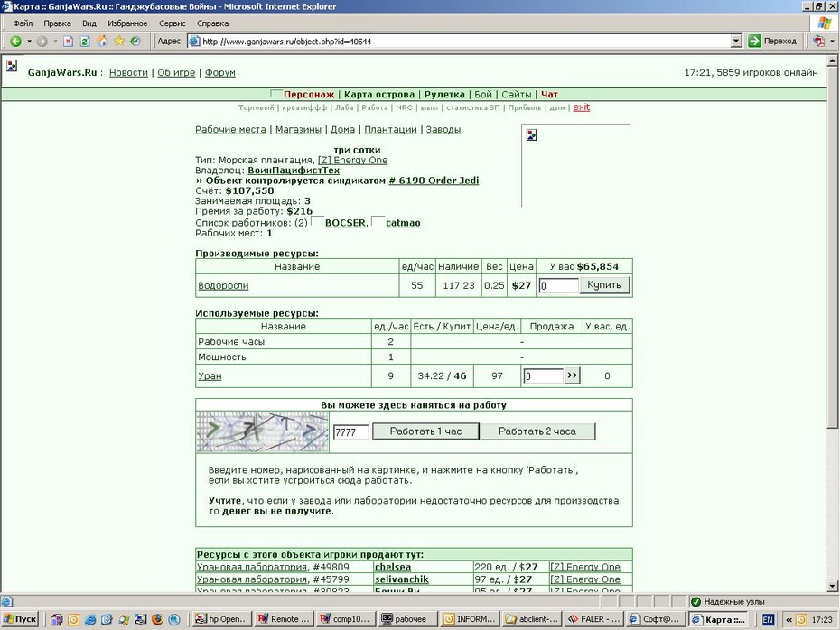Open the Об игре link
Screen dimensions: 840x630
(176, 73)
